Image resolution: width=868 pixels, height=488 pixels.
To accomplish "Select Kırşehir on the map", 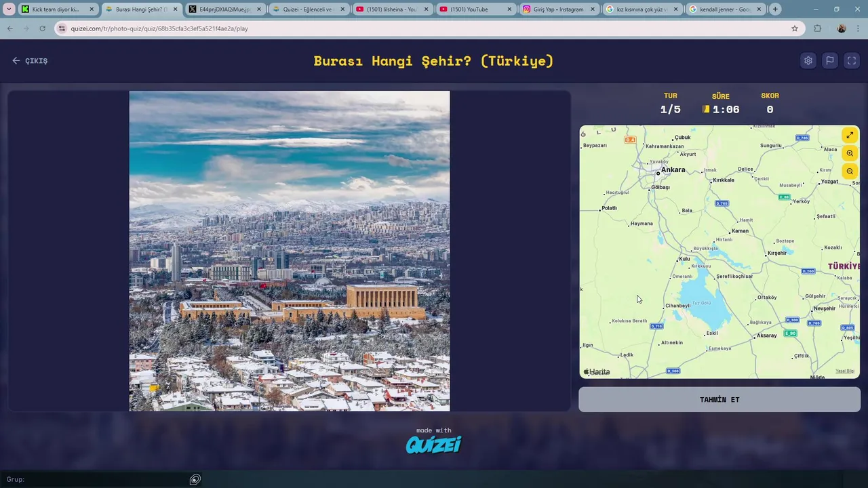I will (776, 253).
